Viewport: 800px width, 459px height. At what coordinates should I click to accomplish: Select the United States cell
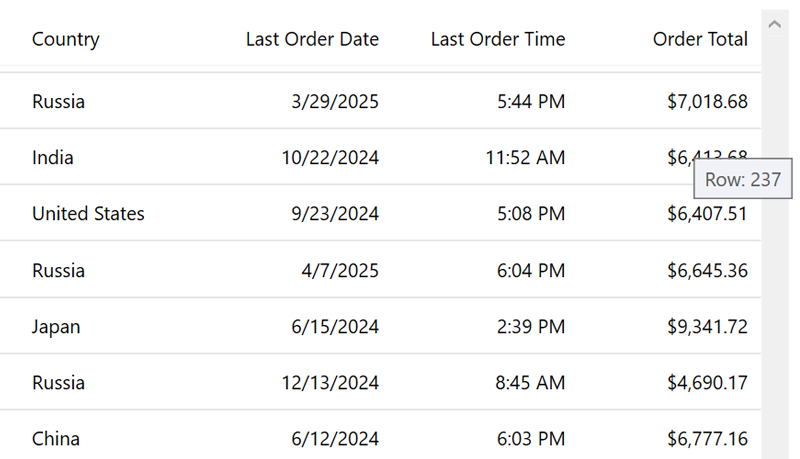[x=88, y=214]
